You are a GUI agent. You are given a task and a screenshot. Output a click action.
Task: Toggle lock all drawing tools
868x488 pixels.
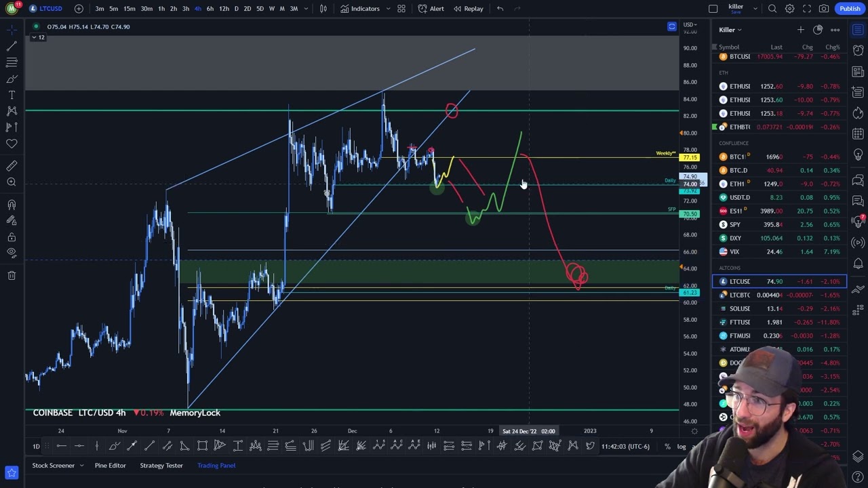pos(12,237)
